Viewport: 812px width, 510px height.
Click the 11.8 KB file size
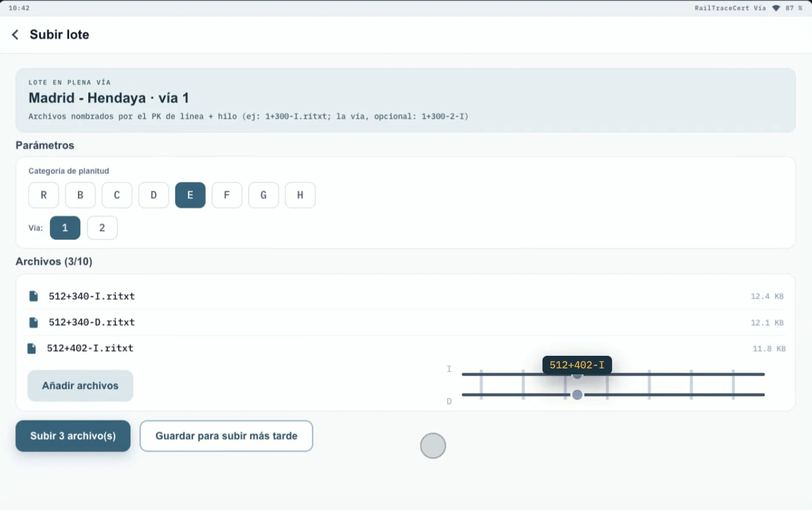tap(769, 349)
